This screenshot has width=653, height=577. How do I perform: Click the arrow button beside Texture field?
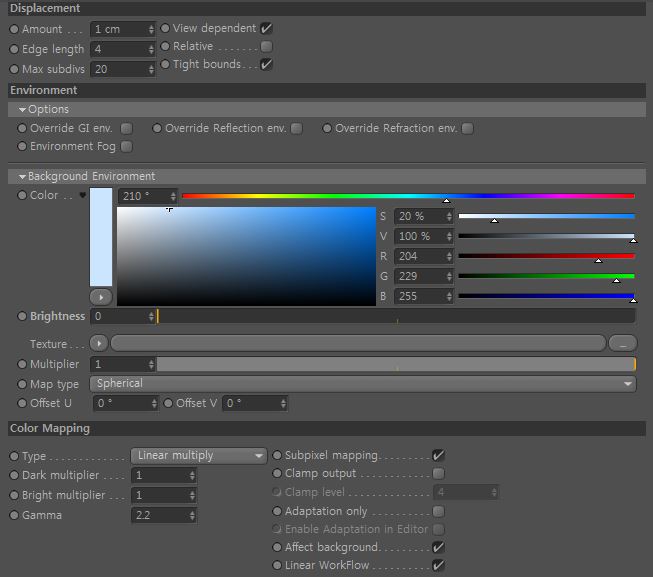click(99, 343)
